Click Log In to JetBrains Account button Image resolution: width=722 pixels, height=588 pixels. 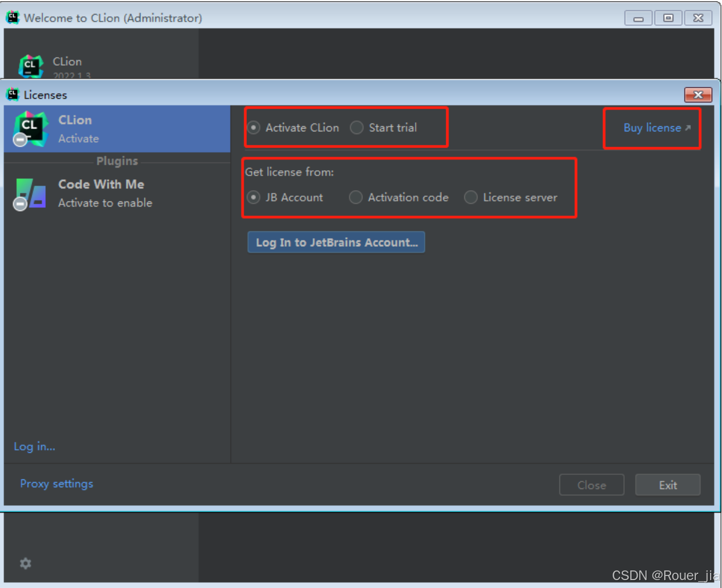[336, 242]
